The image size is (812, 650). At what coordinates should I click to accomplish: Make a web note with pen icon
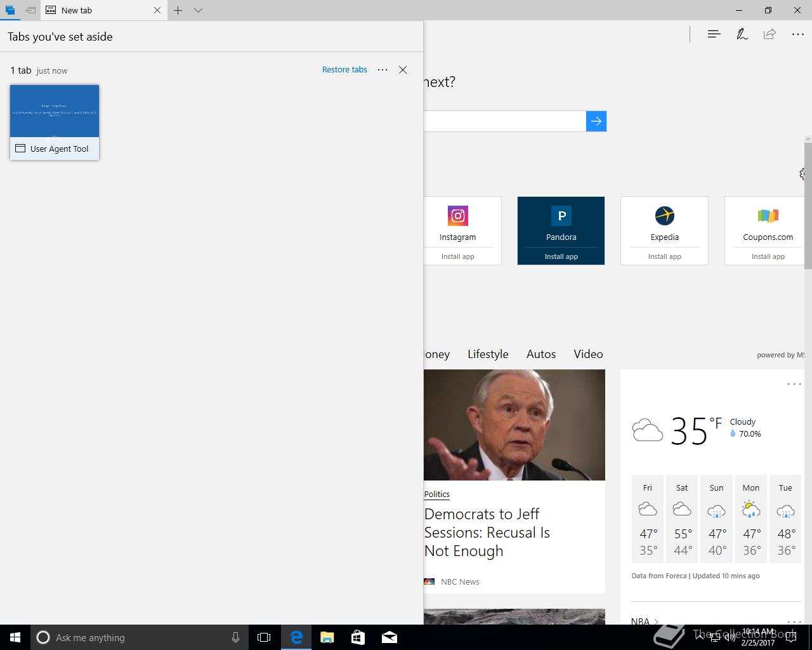point(742,34)
